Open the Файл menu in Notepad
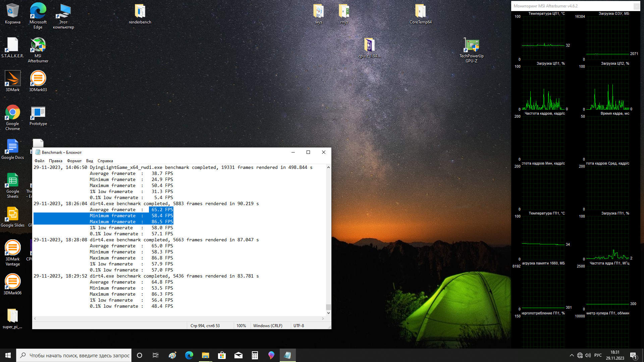The width and height of the screenshot is (644, 362). [x=39, y=161]
